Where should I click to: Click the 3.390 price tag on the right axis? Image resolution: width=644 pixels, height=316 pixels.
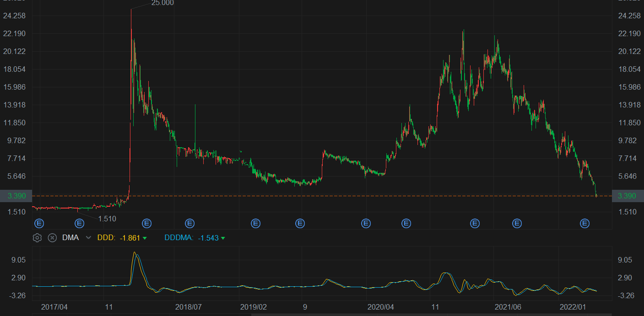pos(627,196)
